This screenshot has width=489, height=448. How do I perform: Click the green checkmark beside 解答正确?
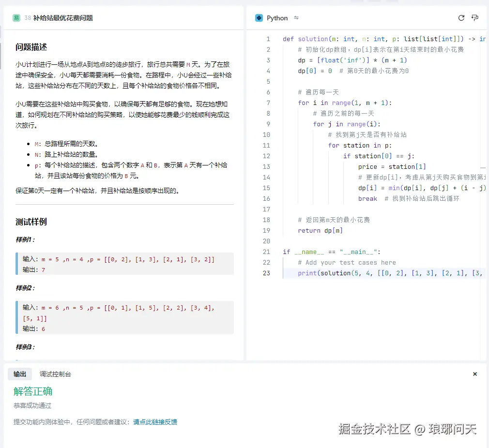coord(19,391)
